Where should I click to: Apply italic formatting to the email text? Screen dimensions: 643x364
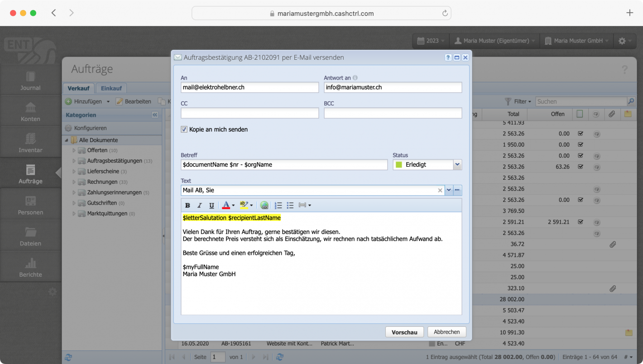click(199, 205)
